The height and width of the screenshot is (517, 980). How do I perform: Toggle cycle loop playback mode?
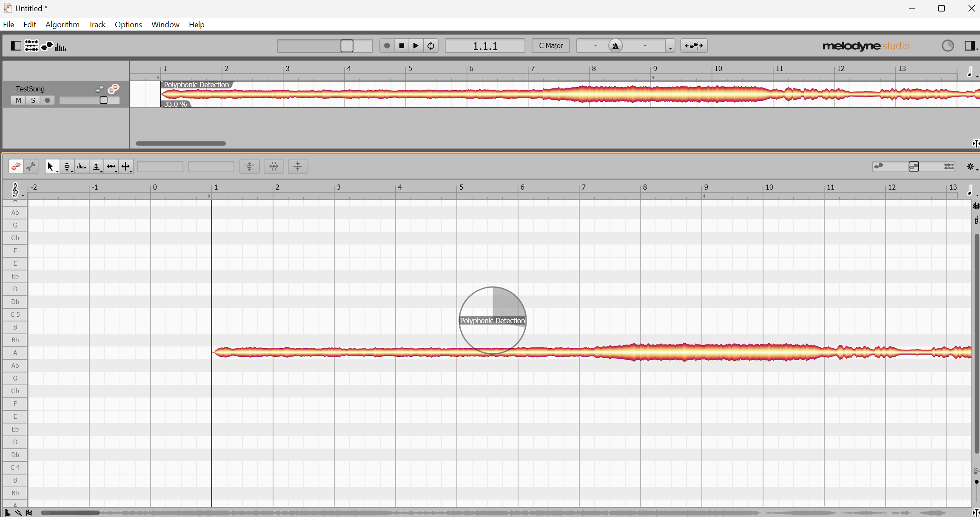click(x=431, y=45)
